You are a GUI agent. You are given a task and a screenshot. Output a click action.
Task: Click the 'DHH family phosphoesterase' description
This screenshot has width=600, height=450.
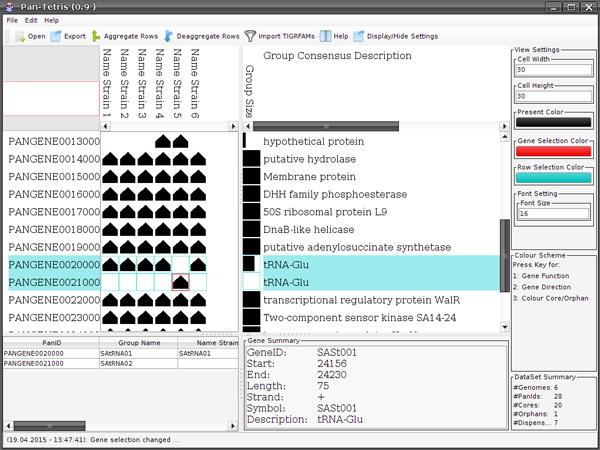(335, 194)
